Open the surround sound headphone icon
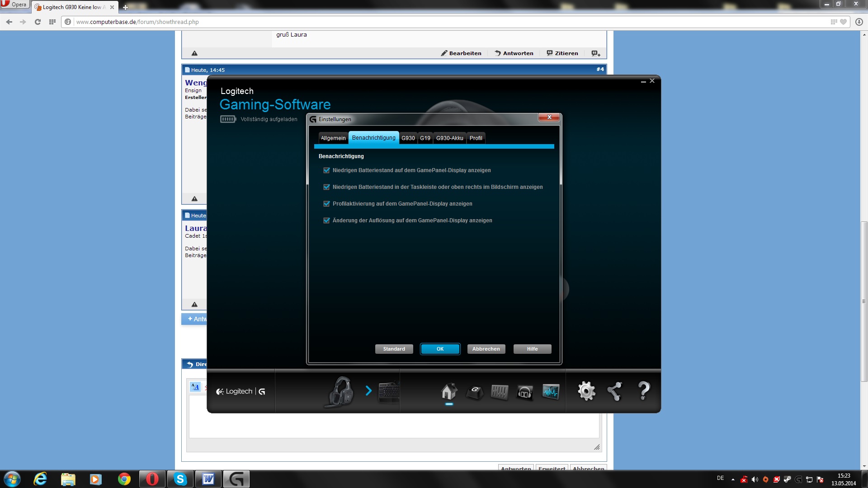Viewport: 868px width, 488px height. 525,392
